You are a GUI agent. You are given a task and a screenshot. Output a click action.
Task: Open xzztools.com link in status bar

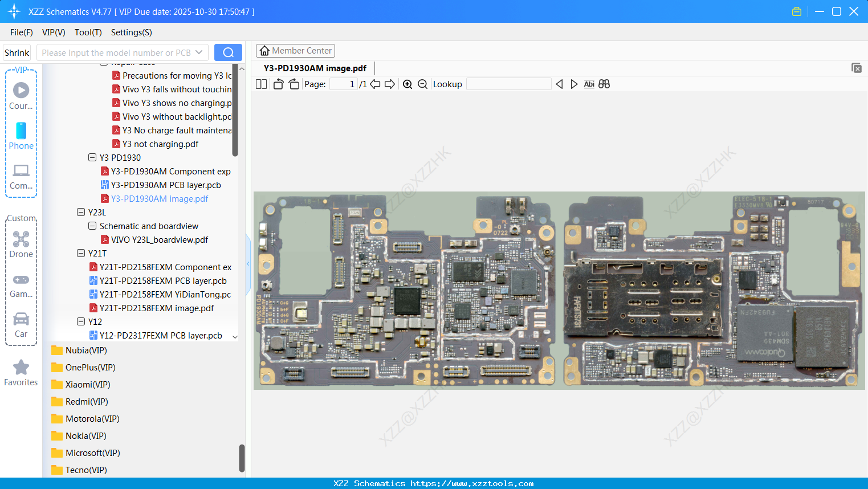(472, 483)
